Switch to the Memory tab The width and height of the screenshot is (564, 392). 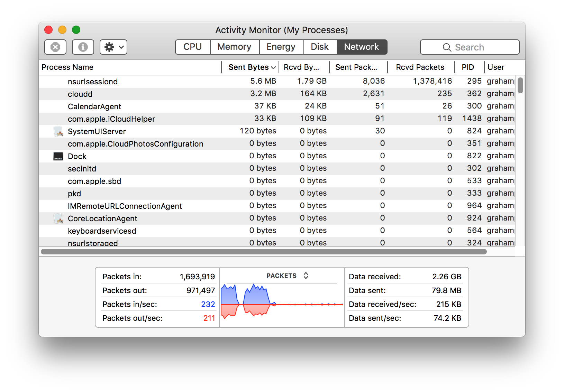[235, 47]
